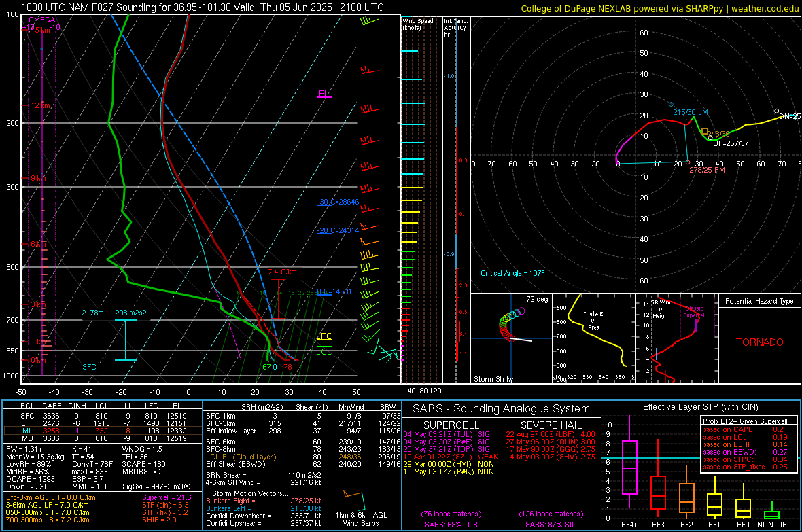
Task: Click the yellow LFC marker label
Action: click(324, 336)
